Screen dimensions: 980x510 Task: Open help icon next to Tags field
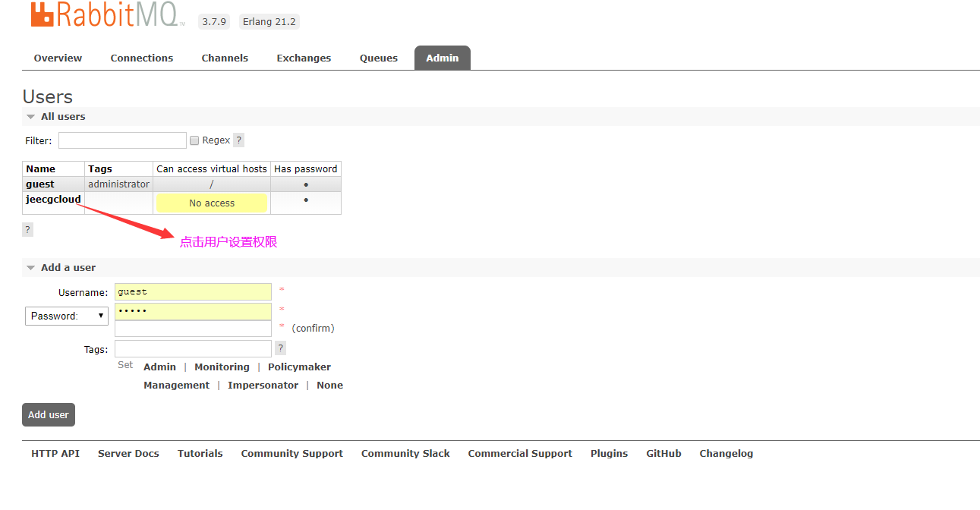tap(280, 348)
